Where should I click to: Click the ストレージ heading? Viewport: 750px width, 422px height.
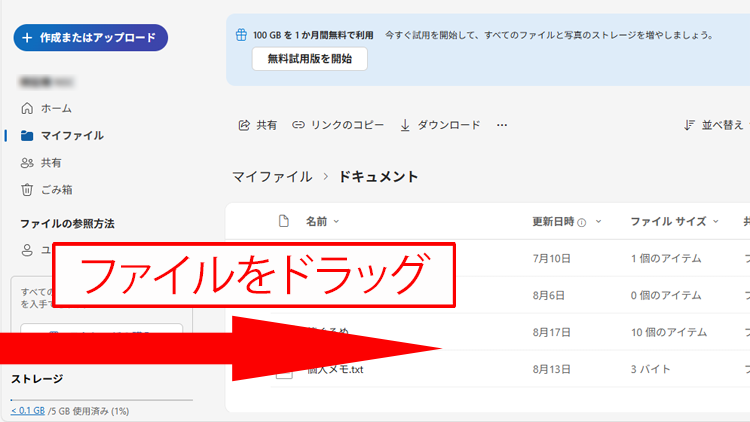click(37, 379)
